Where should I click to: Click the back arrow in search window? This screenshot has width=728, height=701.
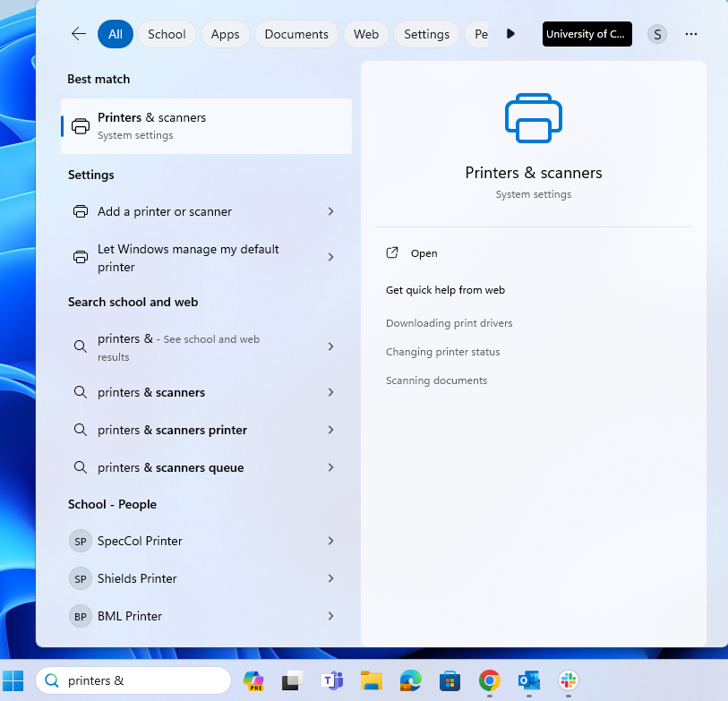[x=78, y=33]
